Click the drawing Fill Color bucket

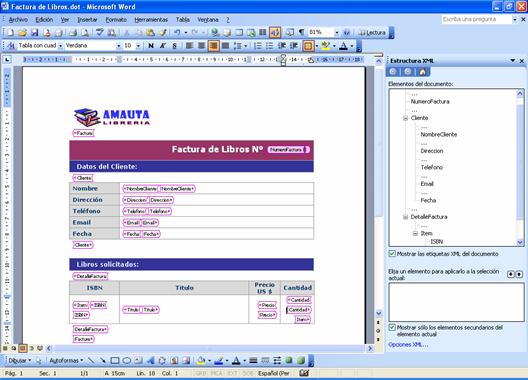pyautogui.click(x=201, y=360)
